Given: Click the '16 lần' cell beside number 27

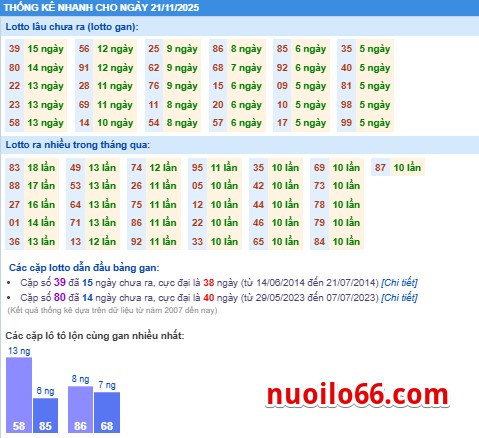Looking at the screenshot, I should click(x=41, y=204).
